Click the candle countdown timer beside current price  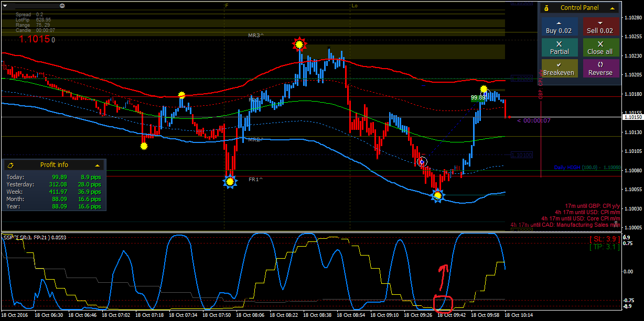click(x=534, y=120)
